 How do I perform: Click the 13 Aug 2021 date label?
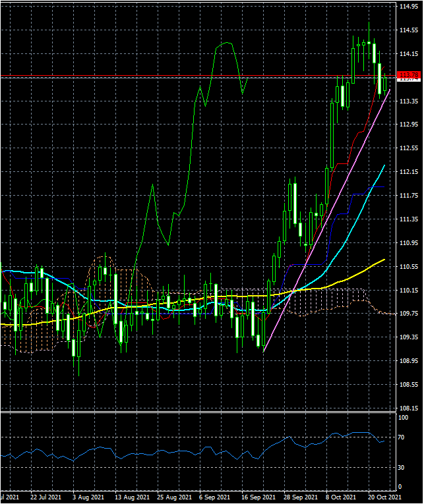tap(133, 497)
